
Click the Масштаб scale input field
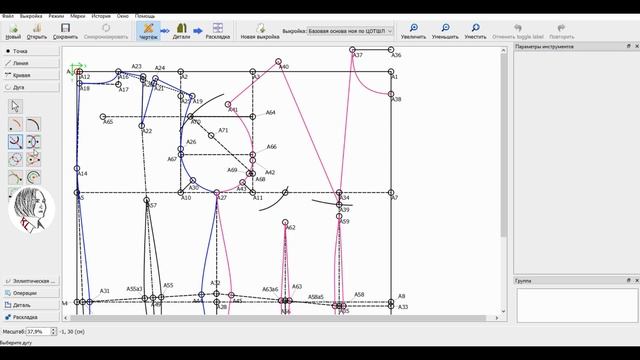point(38,332)
